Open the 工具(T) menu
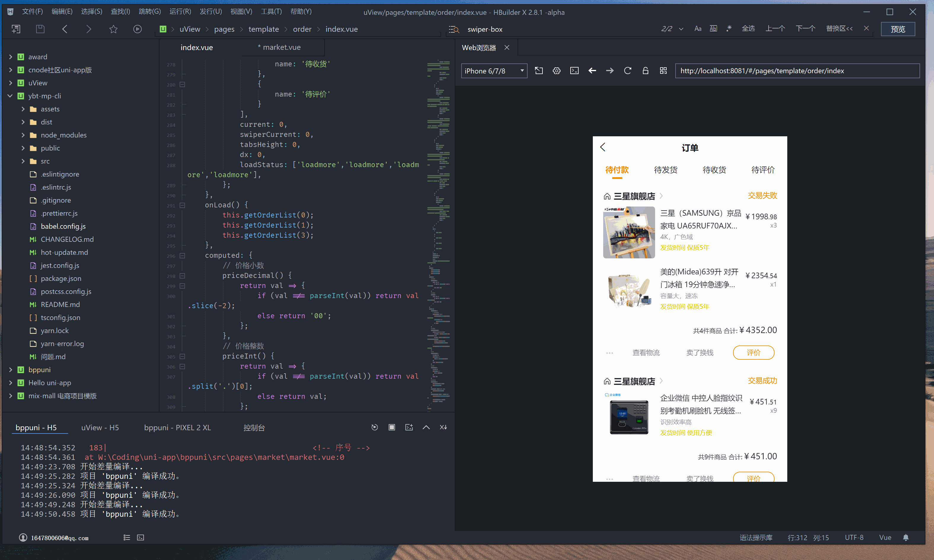934x560 pixels. click(x=271, y=11)
